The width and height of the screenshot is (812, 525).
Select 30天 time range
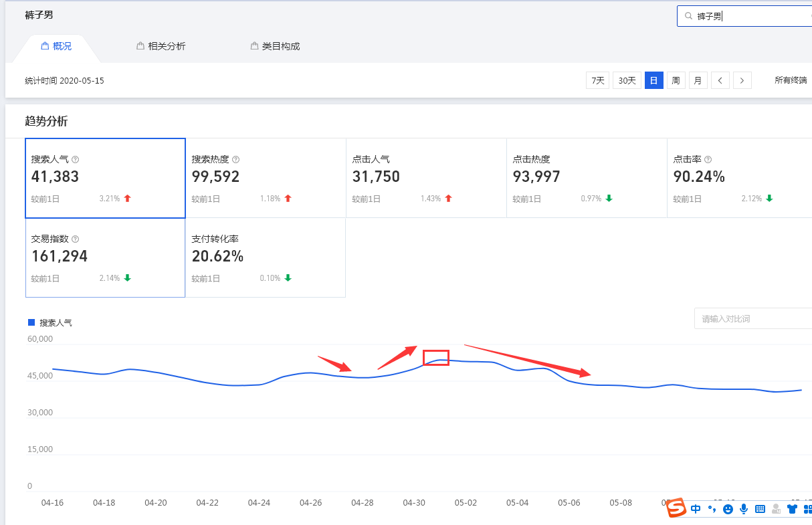tap(627, 80)
